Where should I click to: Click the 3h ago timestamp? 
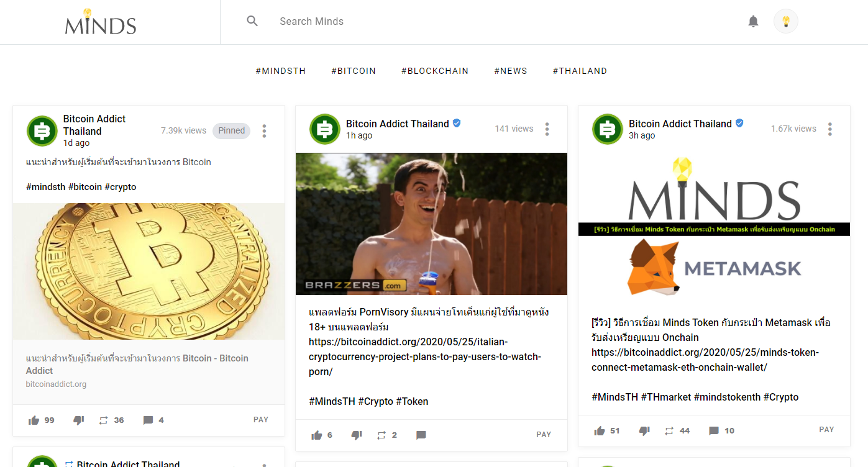pyautogui.click(x=642, y=135)
